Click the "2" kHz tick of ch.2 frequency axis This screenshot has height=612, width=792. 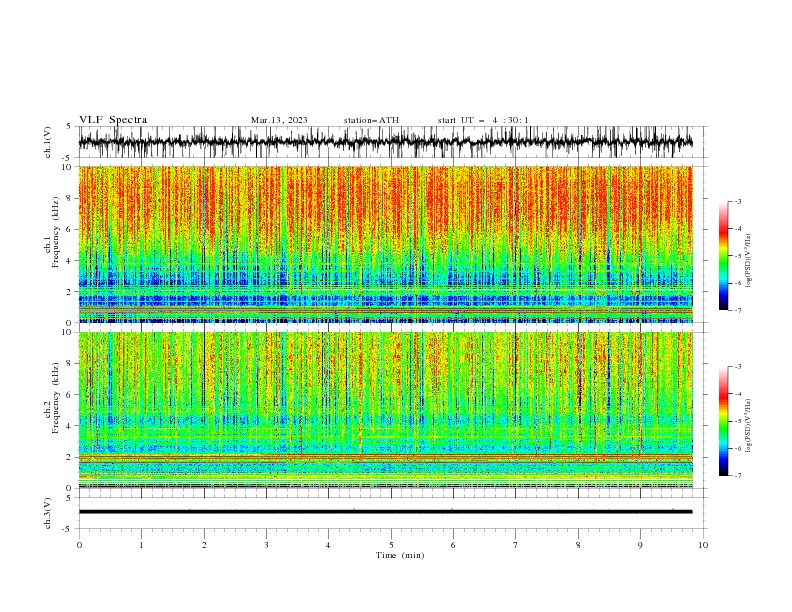pos(70,457)
